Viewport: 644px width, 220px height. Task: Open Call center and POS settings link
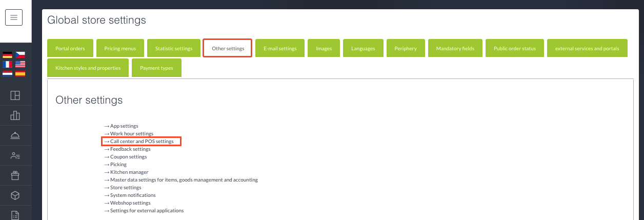[x=142, y=141]
